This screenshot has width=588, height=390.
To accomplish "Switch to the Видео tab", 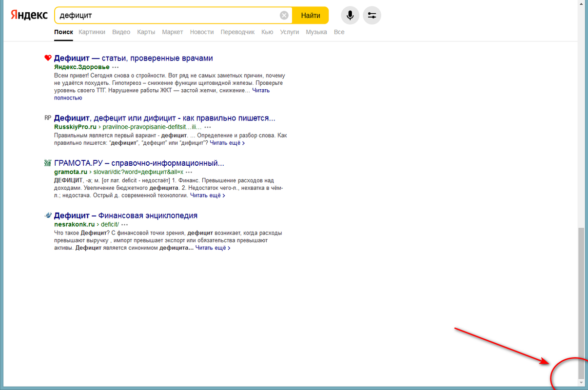I will tap(121, 32).
